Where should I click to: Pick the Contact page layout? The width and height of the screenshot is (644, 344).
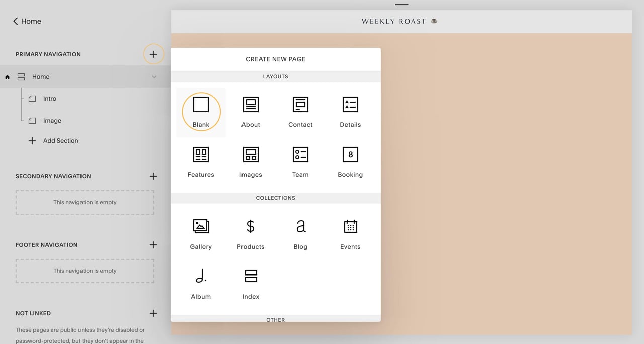[x=300, y=111]
